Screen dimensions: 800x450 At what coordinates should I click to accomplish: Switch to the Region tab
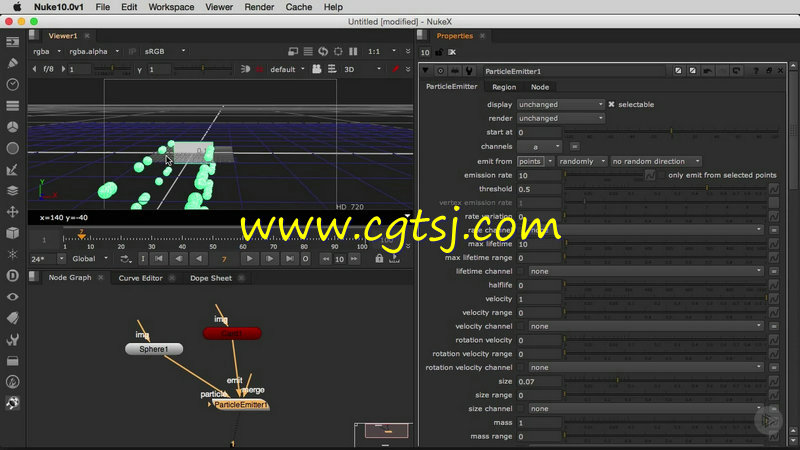point(504,87)
